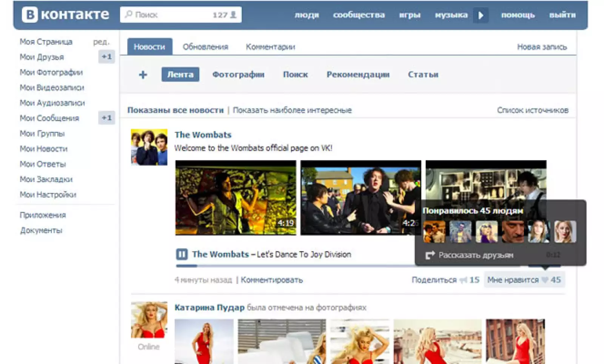Open the Рекомендации section

(358, 74)
